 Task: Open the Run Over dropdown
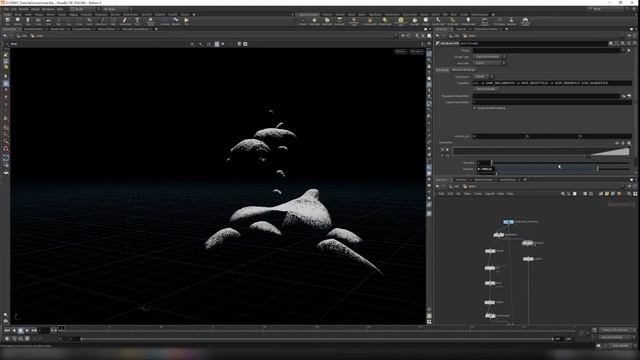[x=490, y=63]
